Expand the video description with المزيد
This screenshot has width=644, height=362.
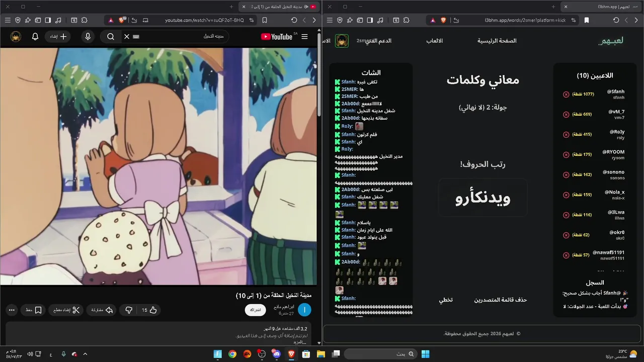300,342
